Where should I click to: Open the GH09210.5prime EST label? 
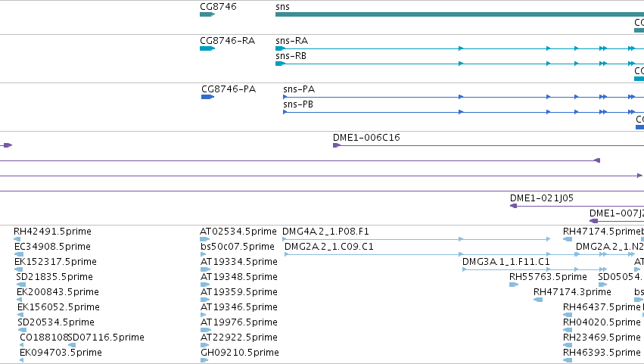point(240,353)
